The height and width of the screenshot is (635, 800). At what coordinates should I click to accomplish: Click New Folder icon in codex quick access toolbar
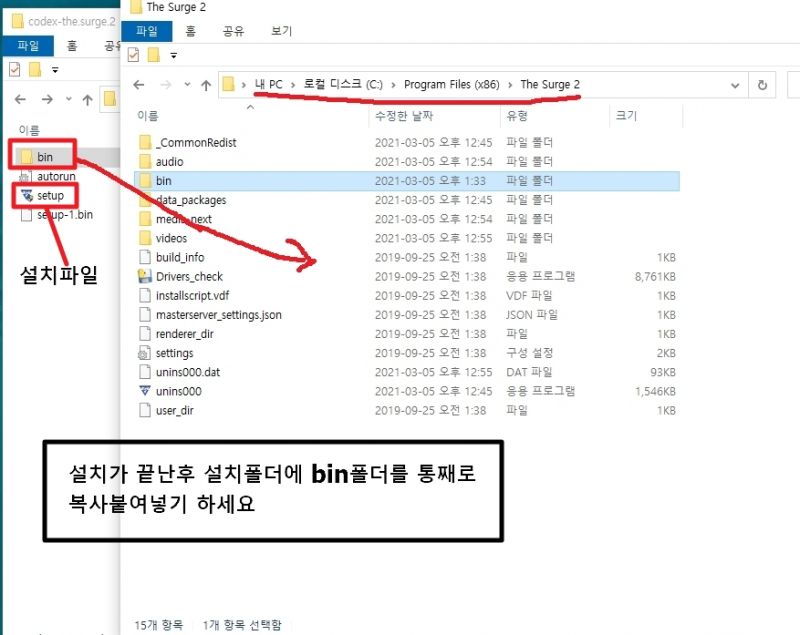(x=35, y=69)
